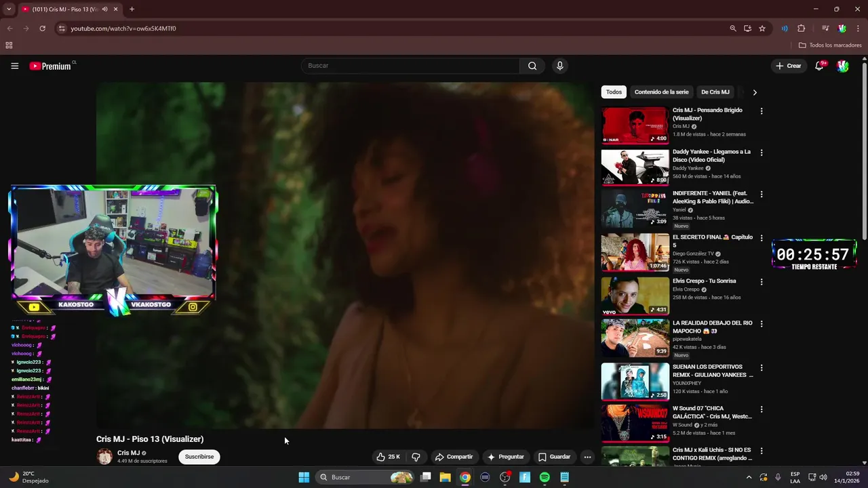This screenshot has height=488, width=868.
Task: Select the De Cris MJ chip
Action: click(x=715, y=92)
